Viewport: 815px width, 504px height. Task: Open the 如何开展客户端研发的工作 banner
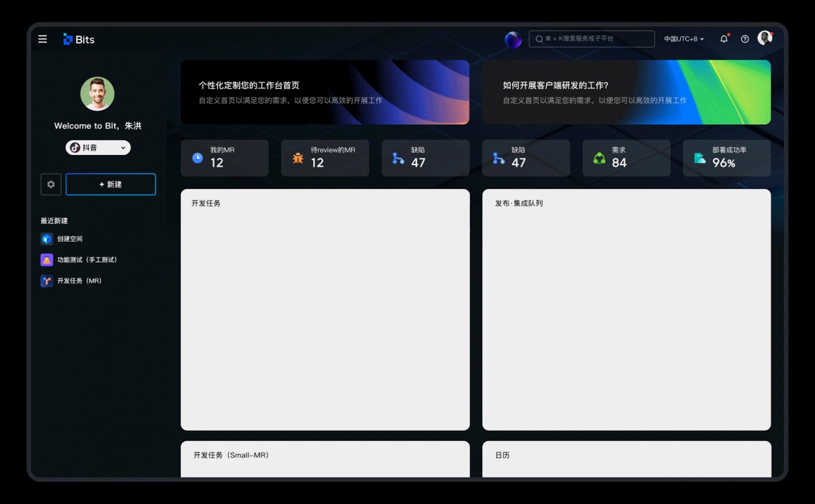[x=626, y=92]
